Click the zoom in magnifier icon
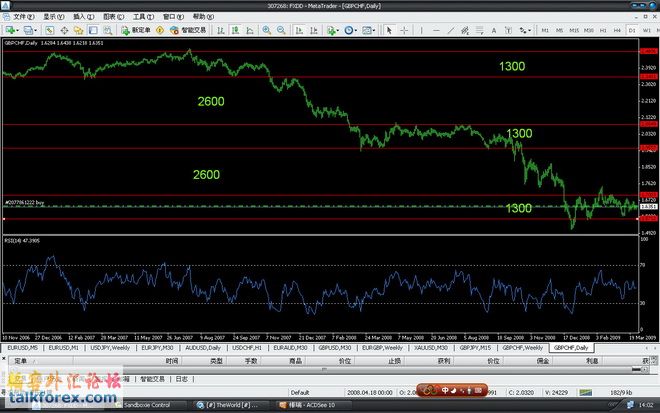This screenshot has width=660, height=413. pos(265,31)
